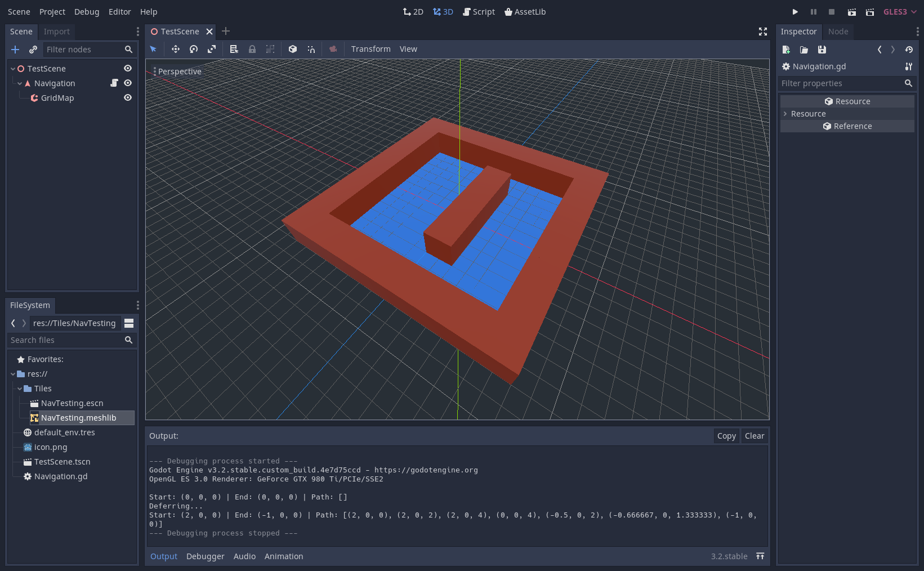Open the Scene menu
Viewport: 924px width, 571px height.
coord(19,12)
